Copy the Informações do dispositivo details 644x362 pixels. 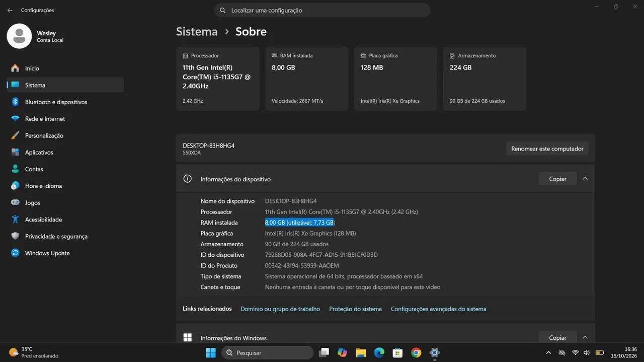(557, 179)
